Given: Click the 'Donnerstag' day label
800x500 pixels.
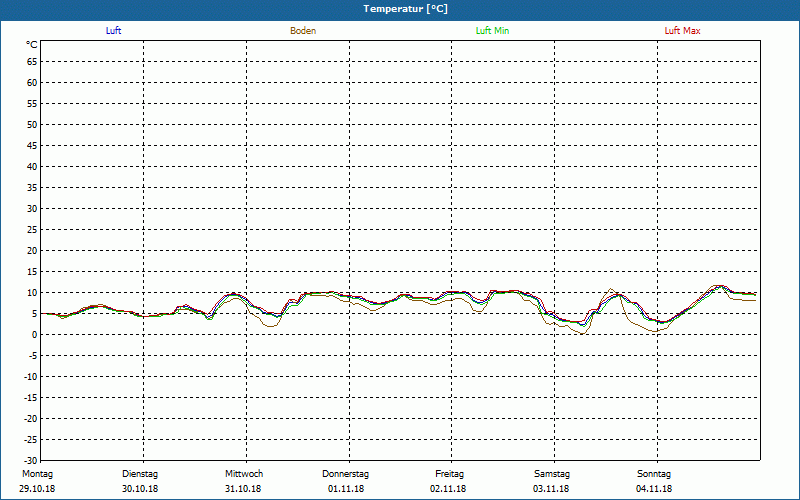Looking at the screenshot, I should (x=345, y=474).
